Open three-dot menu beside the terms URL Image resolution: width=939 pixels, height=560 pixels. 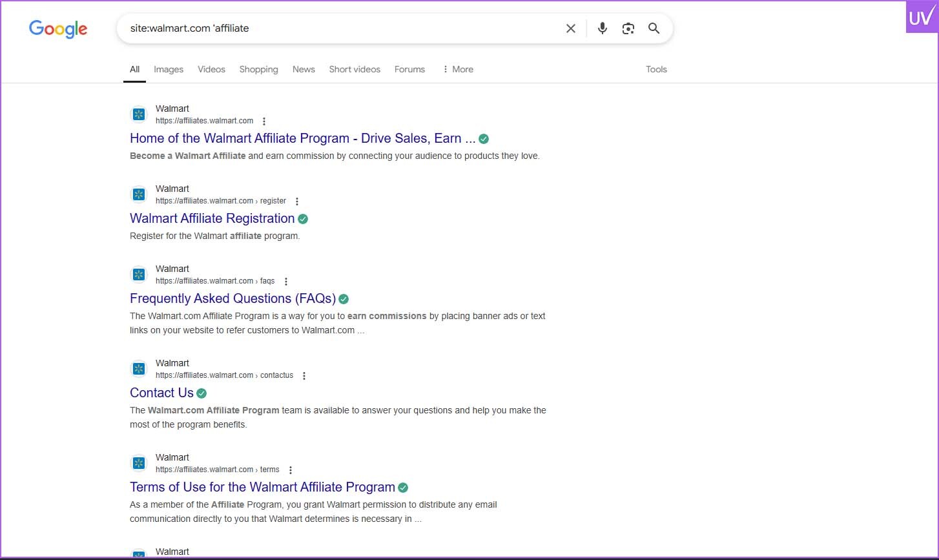pos(291,470)
